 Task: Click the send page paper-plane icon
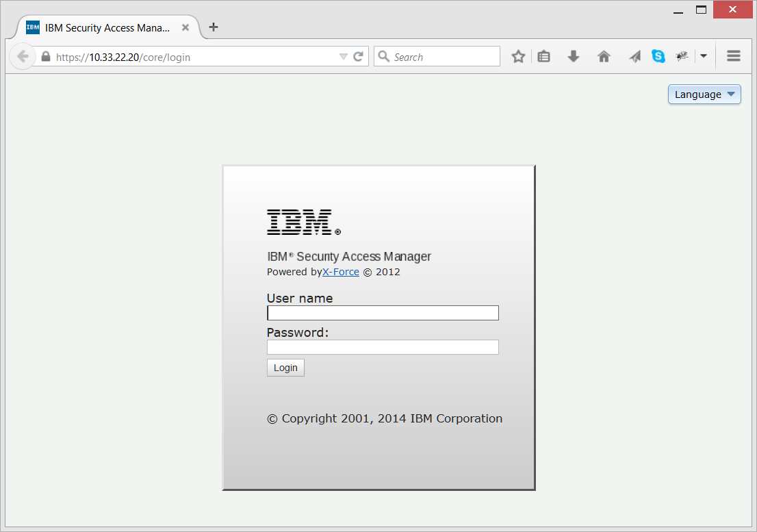[634, 55]
